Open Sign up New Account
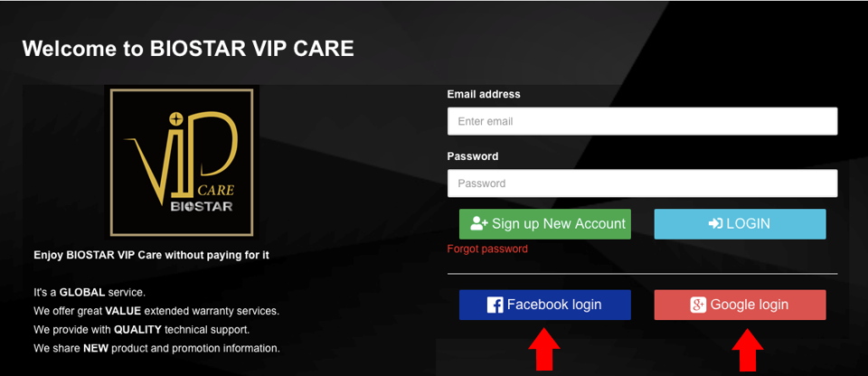 [x=544, y=224]
